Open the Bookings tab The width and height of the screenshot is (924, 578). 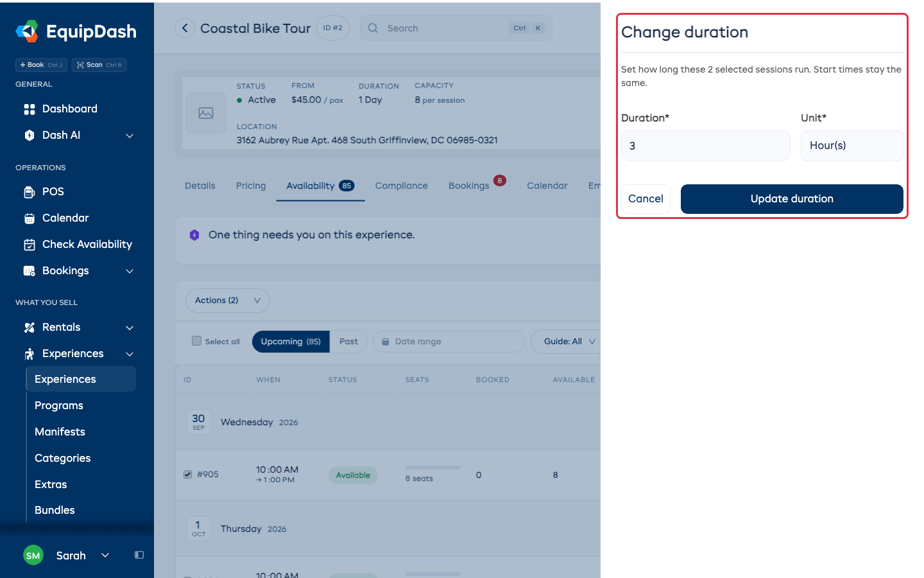[x=469, y=186]
